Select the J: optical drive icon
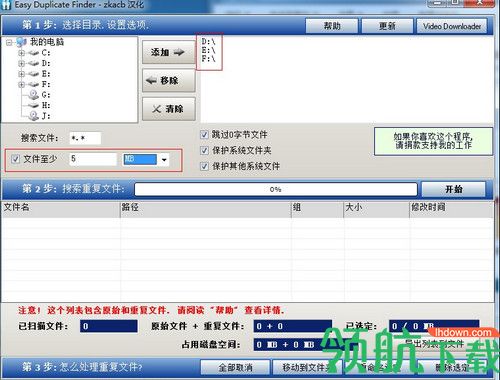 coord(33,116)
